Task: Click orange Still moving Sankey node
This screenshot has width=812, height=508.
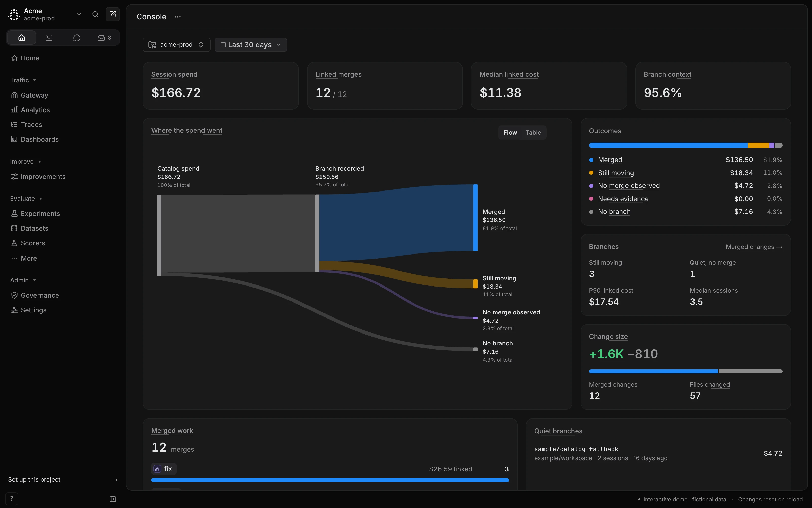Action: click(476, 284)
